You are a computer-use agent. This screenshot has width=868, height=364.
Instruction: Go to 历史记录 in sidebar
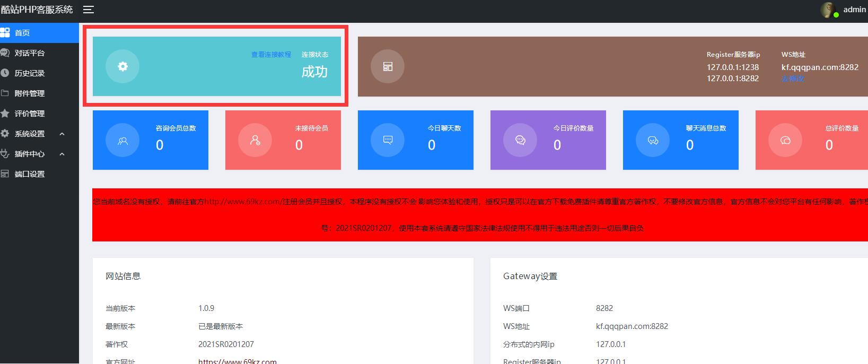click(30, 73)
